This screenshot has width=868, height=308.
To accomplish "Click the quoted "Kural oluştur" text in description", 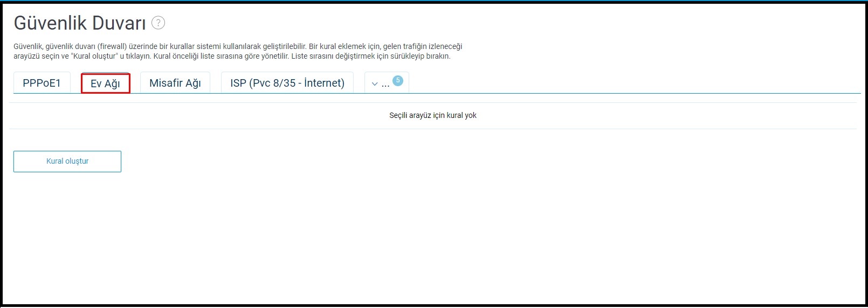I will pos(94,56).
